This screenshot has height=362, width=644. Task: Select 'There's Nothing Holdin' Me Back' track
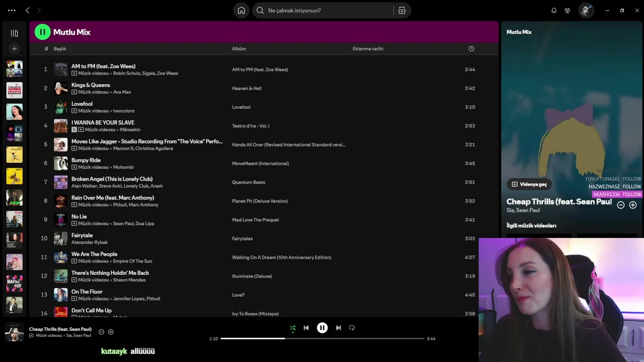[110, 273]
